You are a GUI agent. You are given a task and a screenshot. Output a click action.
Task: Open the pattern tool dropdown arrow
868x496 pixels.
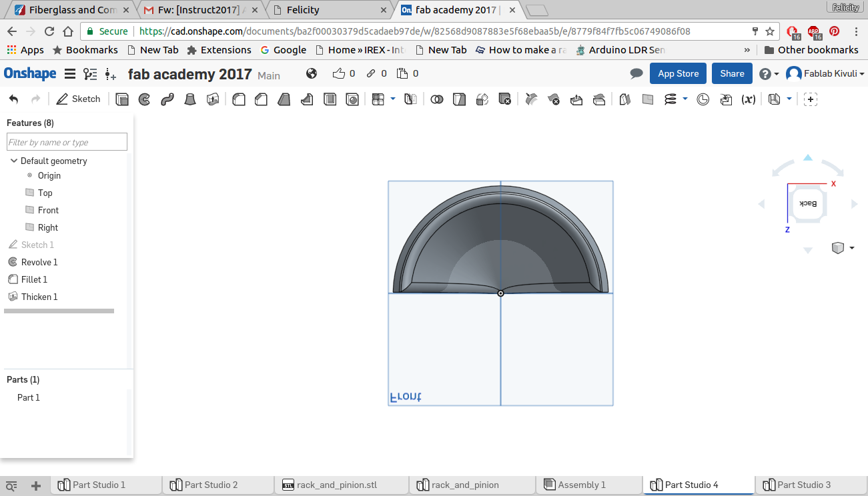[x=392, y=99]
